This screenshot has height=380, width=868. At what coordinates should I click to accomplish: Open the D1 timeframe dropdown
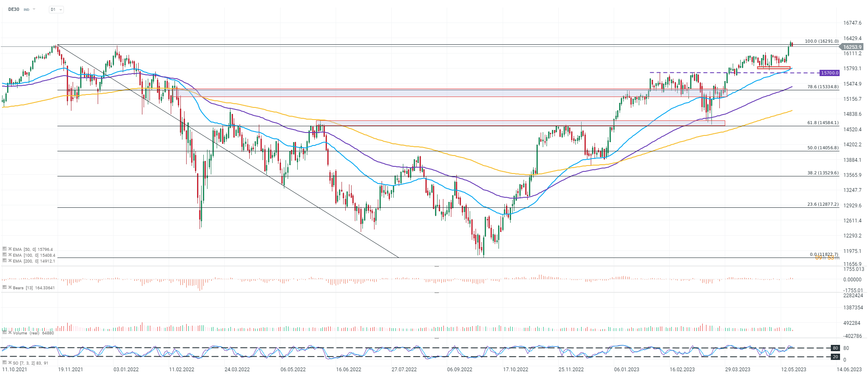point(56,9)
